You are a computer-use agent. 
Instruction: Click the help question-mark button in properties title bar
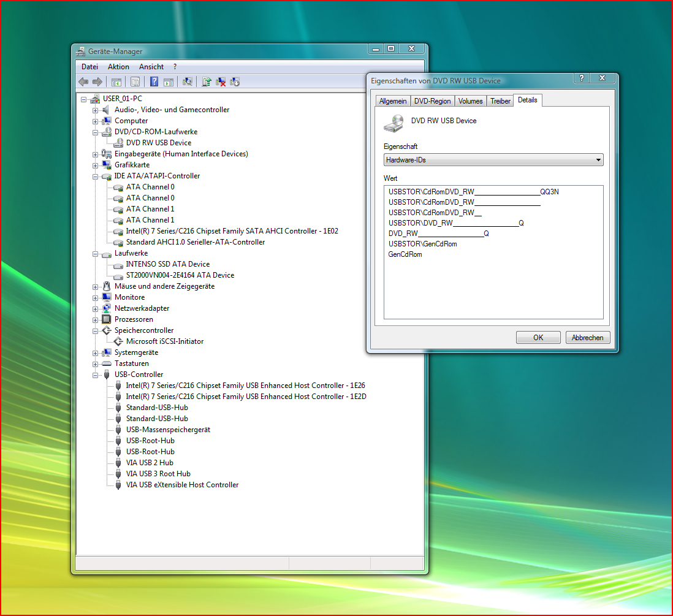[x=581, y=78]
